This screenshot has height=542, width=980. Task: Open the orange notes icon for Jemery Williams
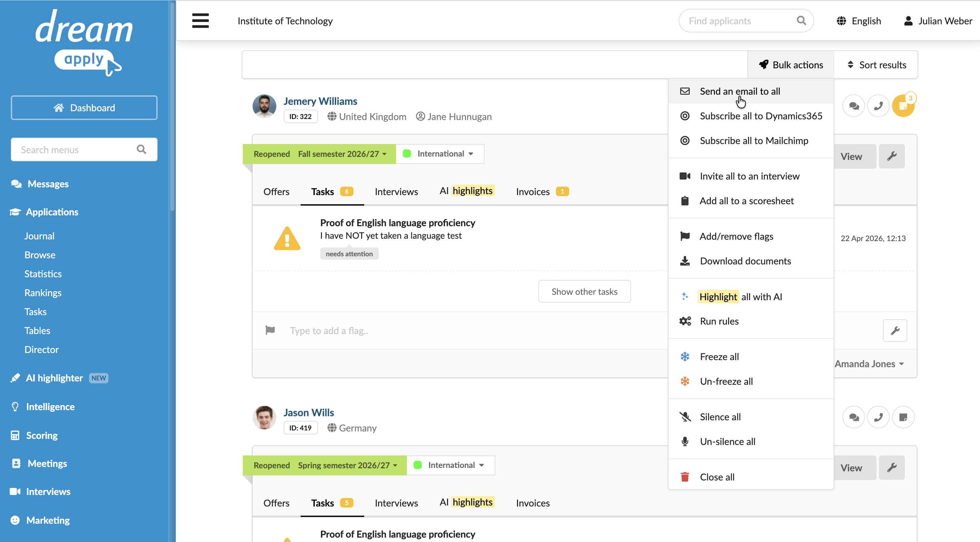coord(903,106)
